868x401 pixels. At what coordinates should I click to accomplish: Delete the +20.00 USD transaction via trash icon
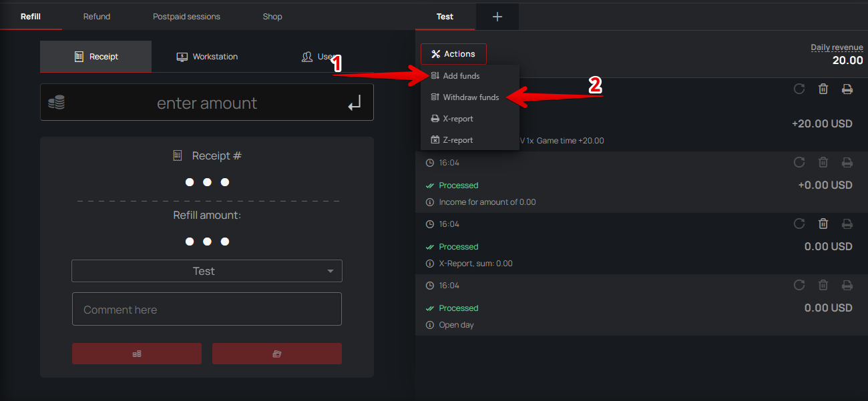[823, 89]
